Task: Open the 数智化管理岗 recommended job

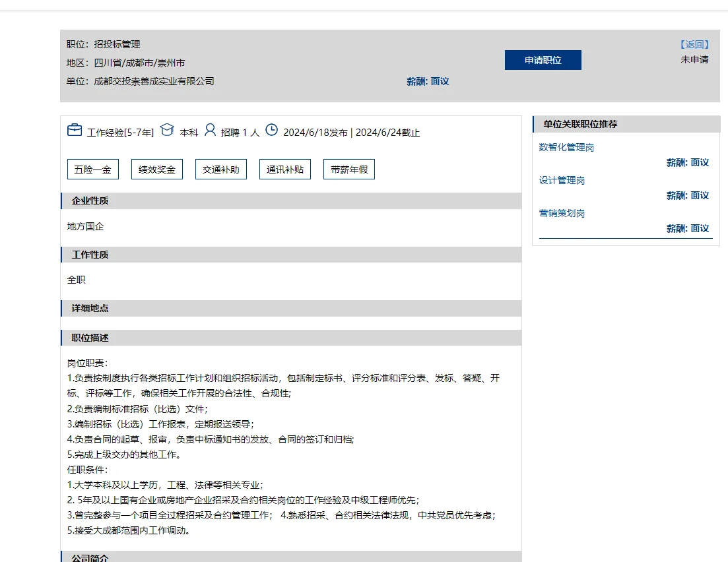Action: point(565,148)
